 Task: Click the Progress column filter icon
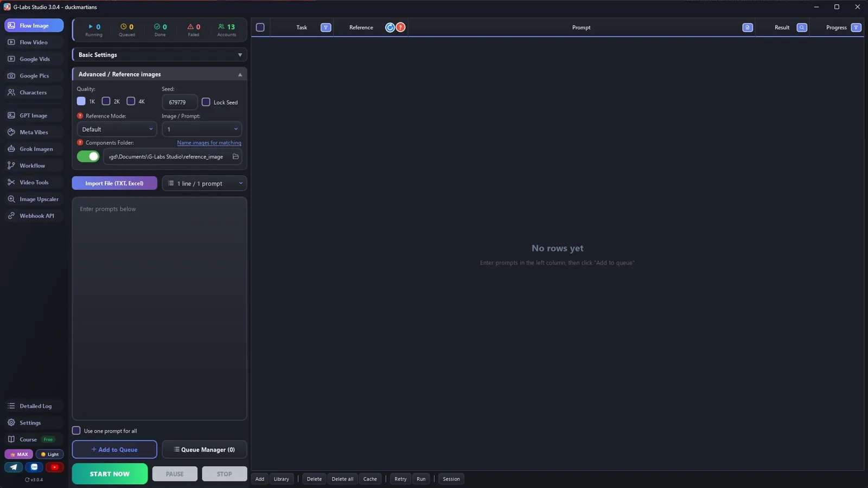tap(856, 28)
